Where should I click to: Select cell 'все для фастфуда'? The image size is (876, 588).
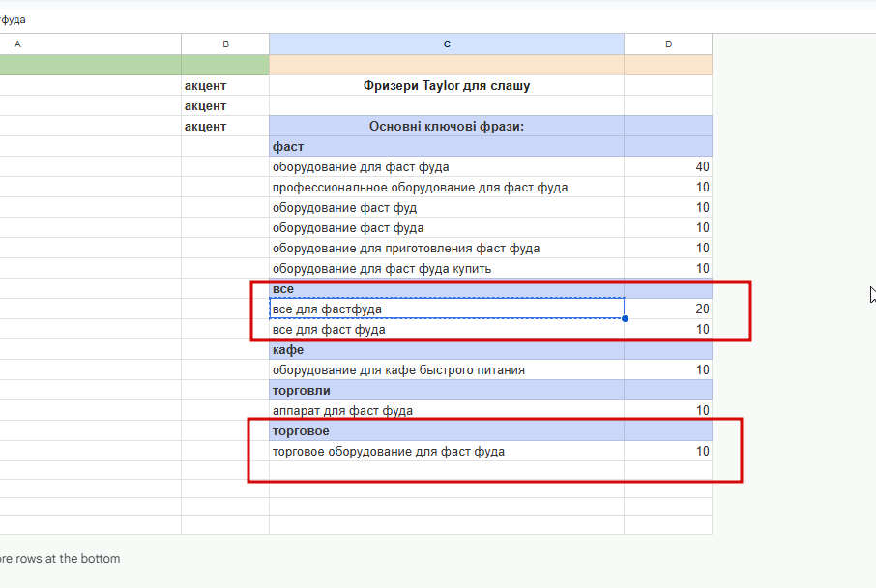pos(447,309)
